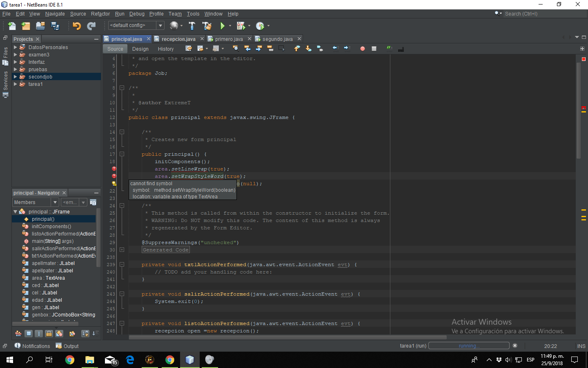Click Sort by Source button in Navigator
This screenshot has height=368, width=588.
(95, 334)
